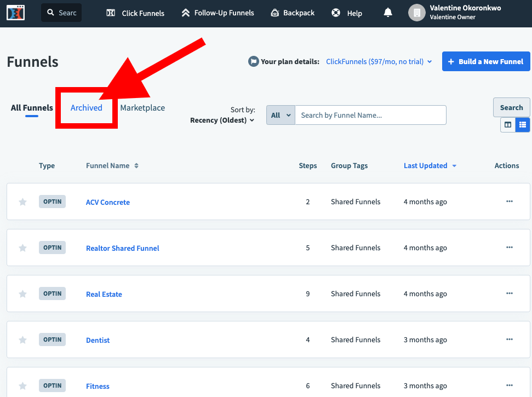532x397 pixels.
Task: Star the Real Estate funnel
Action: coord(22,294)
